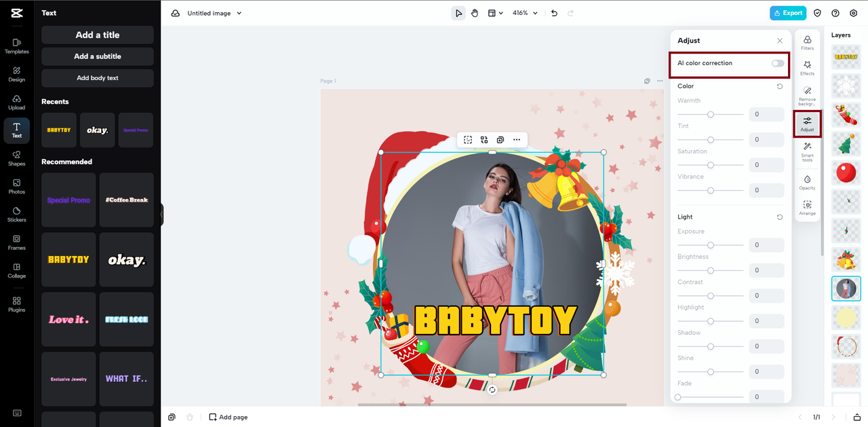Image resolution: width=868 pixels, height=427 pixels.
Task: Expand the canvas resize dropdown
Action: pos(496,13)
